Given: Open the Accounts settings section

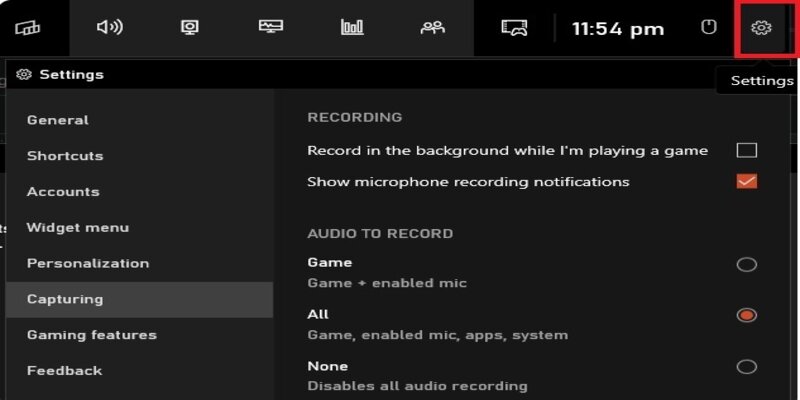Looking at the screenshot, I should (x=140, y=192).
